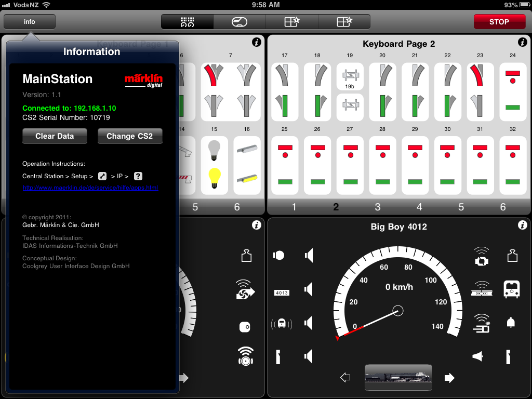
Task: Toggle Big Boy headlight function
Action: click(278, 256)
